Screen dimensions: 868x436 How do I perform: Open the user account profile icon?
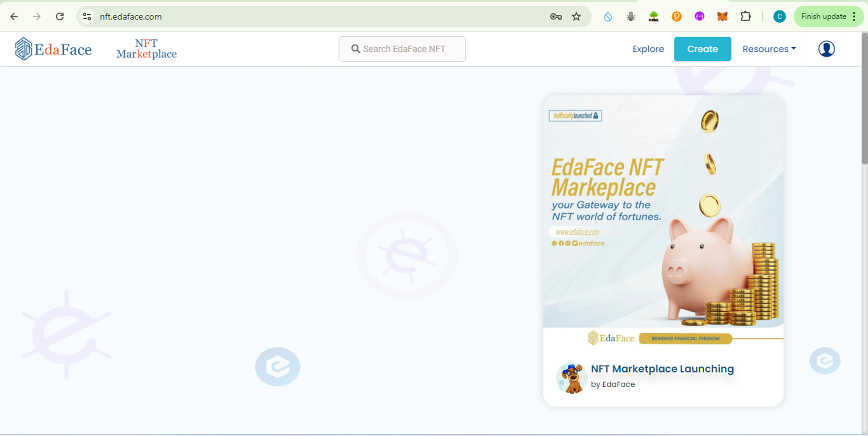point(826,49)
